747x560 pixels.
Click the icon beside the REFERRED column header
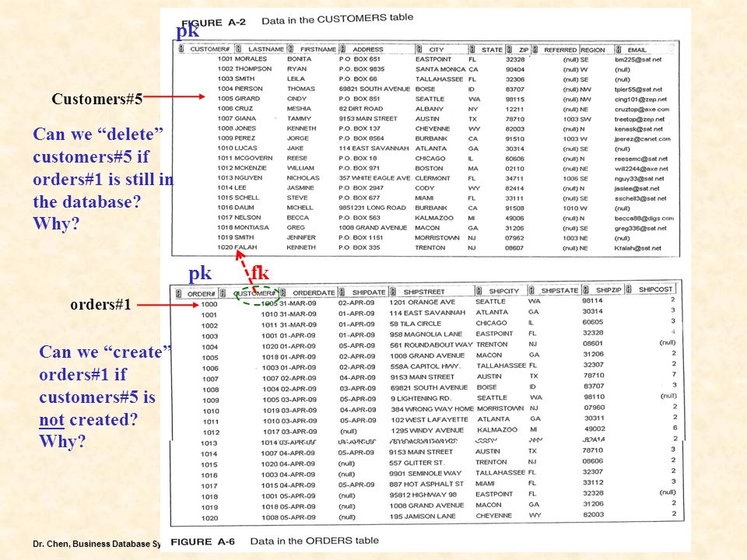coord(535,49)
